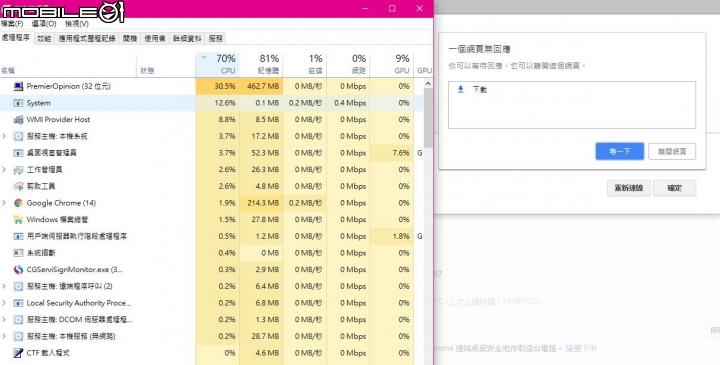Select the 下載 item in unresponsive list
Viewport: 720px width, 365px height.
pyautogui.click(x=572, y=90)
